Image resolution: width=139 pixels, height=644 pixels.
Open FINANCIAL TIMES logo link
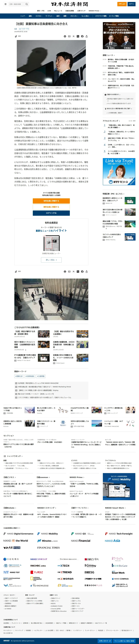48,548
